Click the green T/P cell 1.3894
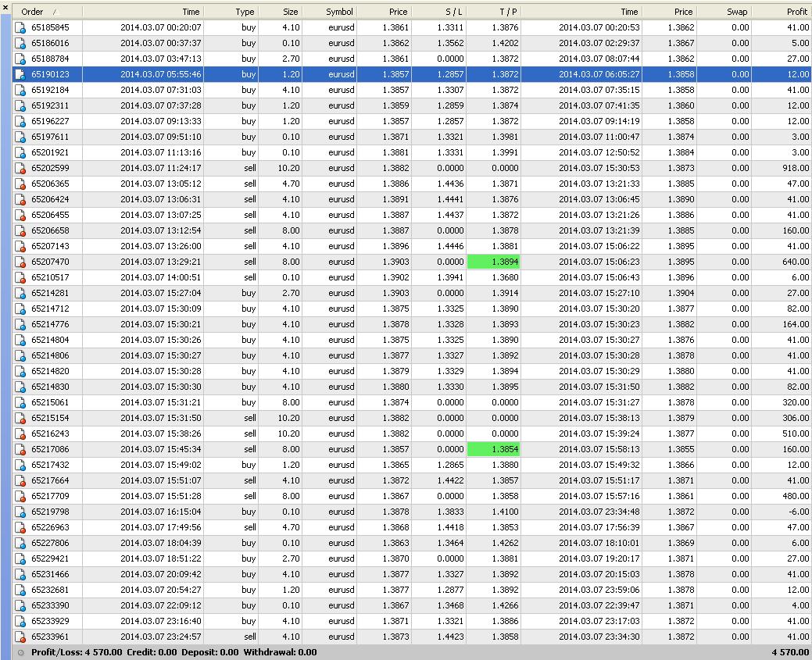The width and height of the screenshot is (812, 660). coord(493,262)
